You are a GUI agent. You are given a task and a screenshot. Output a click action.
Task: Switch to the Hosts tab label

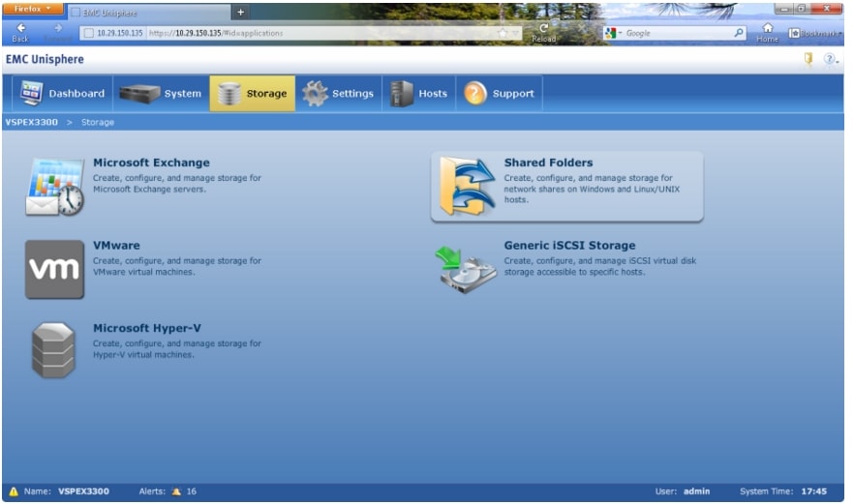pos(433,94)
